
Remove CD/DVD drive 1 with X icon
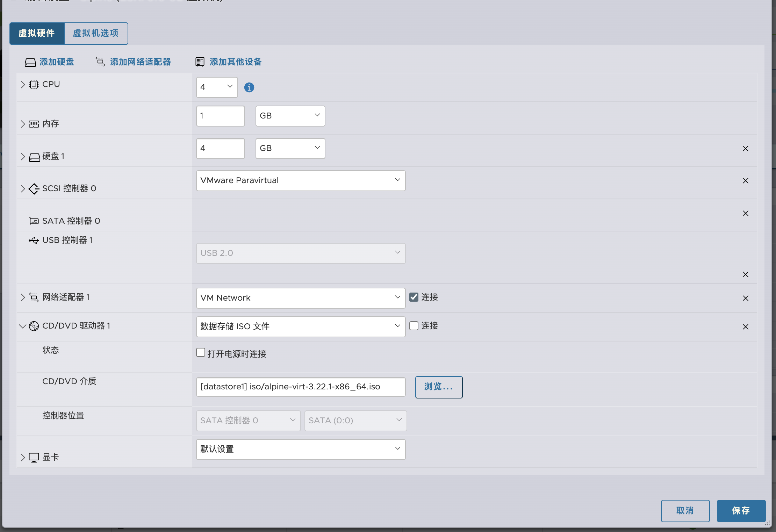click(x=745, y=327)
